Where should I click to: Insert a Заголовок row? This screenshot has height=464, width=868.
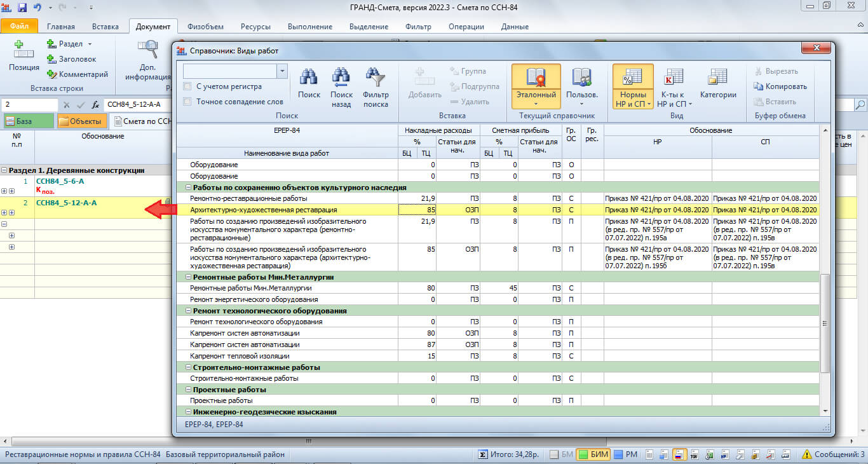click(x=72, y=59)
